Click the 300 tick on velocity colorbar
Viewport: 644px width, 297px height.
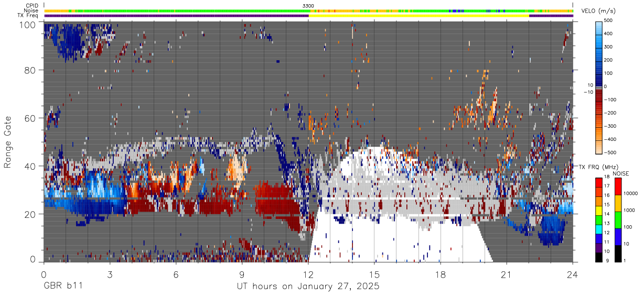tap(609, 47)
